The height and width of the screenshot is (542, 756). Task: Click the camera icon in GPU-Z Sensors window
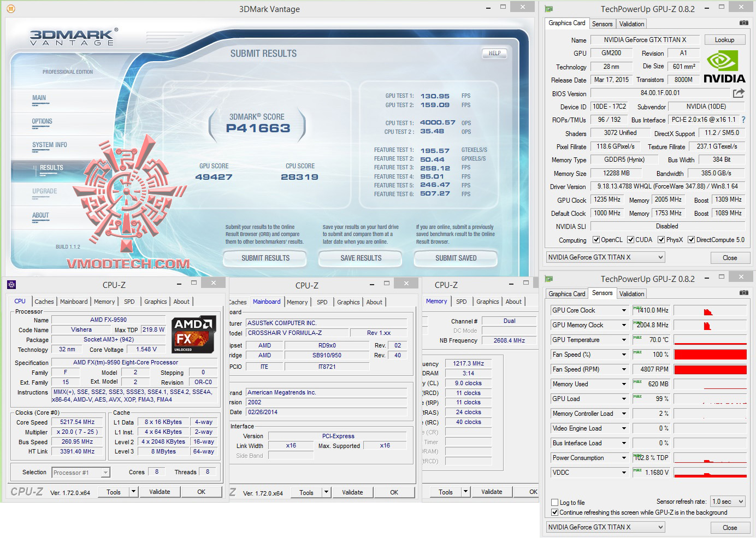(x=743, y=293)
